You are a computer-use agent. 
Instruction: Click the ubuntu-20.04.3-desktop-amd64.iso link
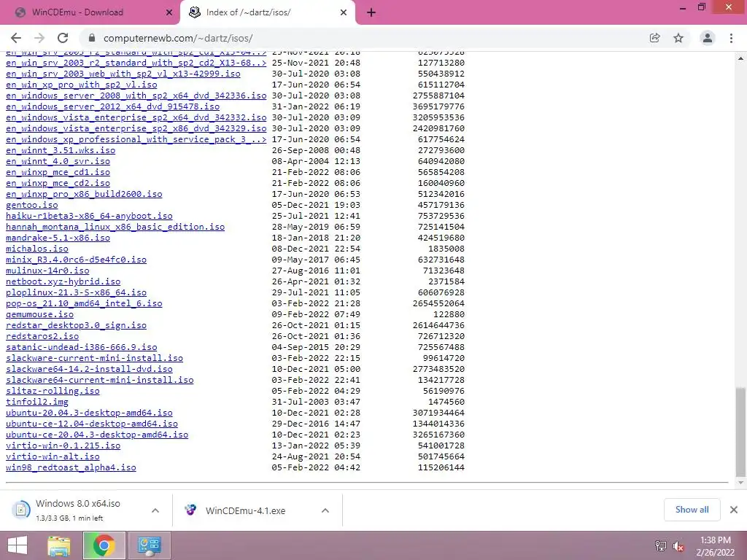(89, 413)
